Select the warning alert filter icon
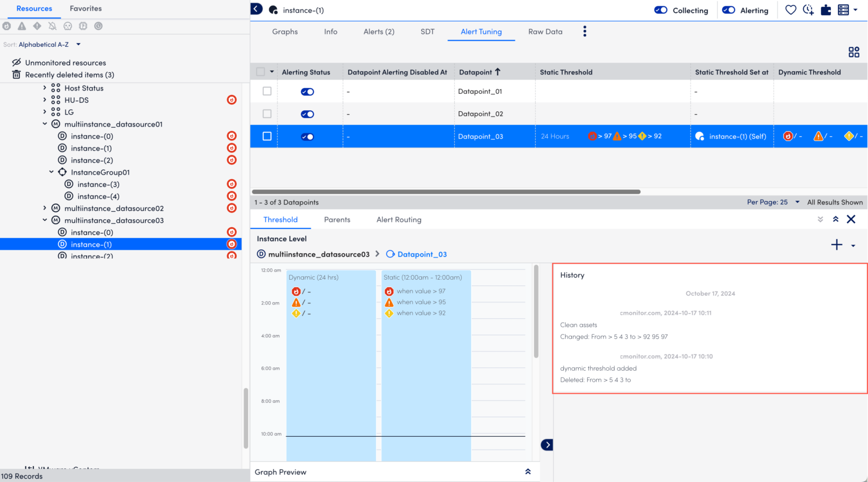 (x=21, y=25)
